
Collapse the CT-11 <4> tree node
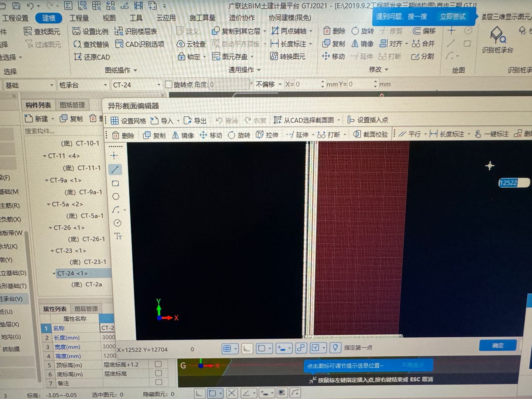(45, 156)
